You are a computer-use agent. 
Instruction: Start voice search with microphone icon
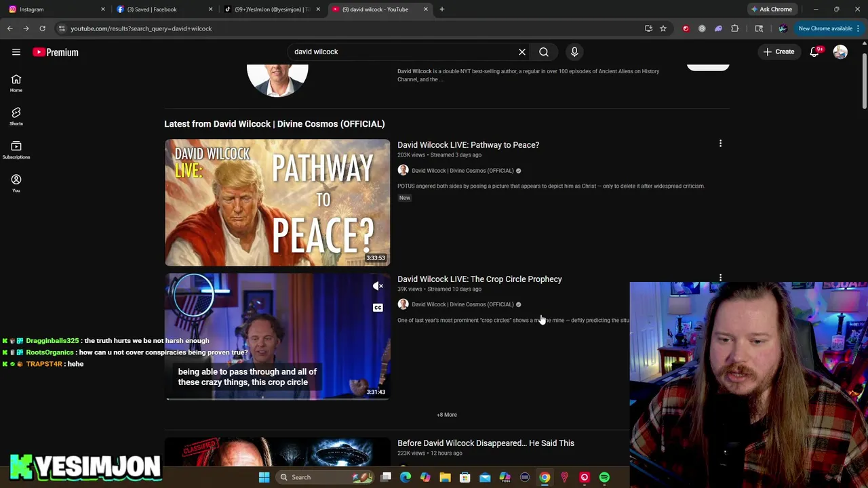574,52
